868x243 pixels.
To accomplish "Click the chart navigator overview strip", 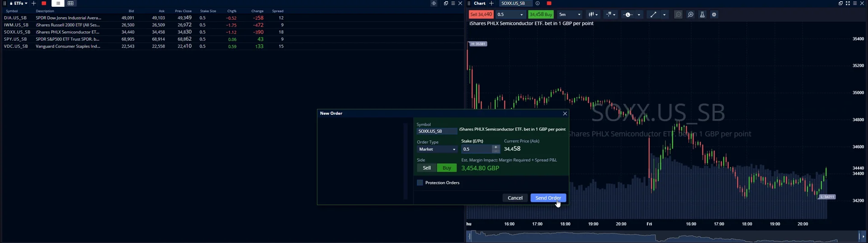I will (665, 236).
